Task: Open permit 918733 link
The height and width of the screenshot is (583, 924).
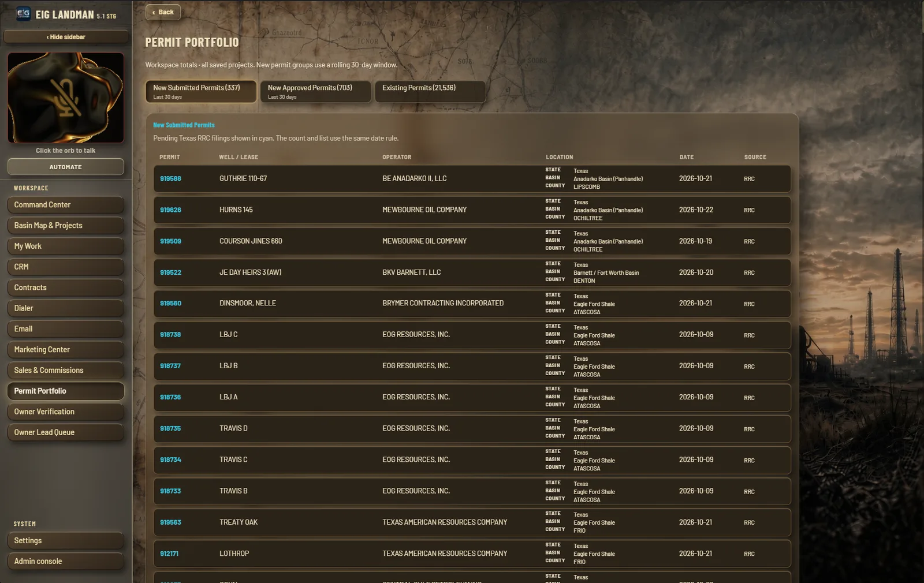Action: click(170, 491)
